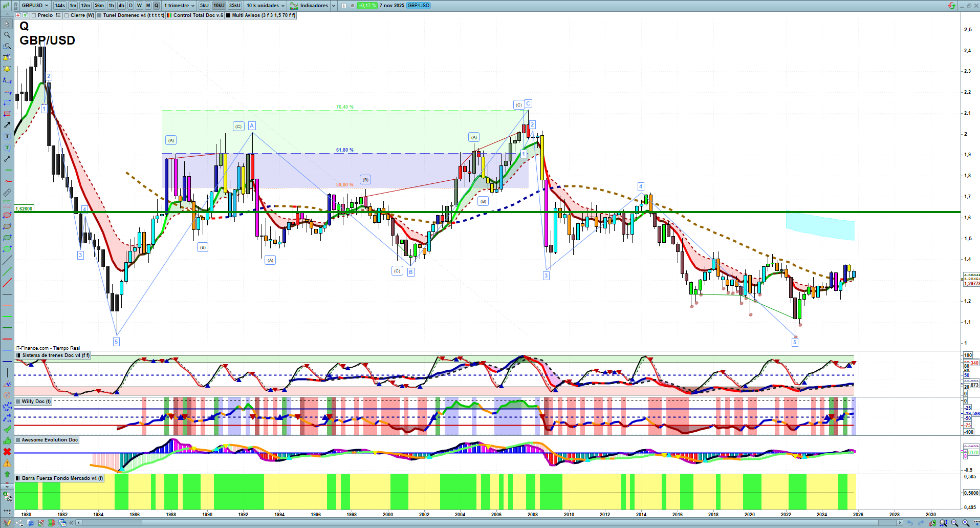
Task: Select the 144s timeframe
Action: coord(60,6)
